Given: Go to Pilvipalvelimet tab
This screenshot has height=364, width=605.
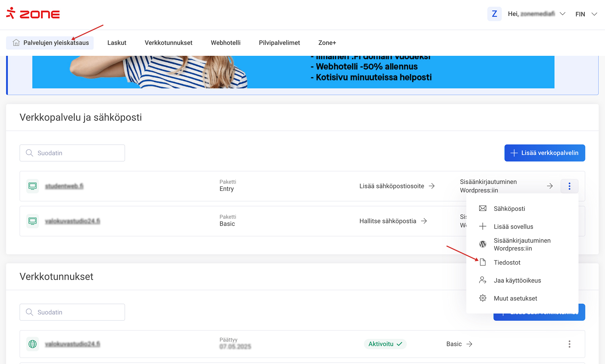Looking at the screenshot, I should pyautogui.click(x=279, y=43).
